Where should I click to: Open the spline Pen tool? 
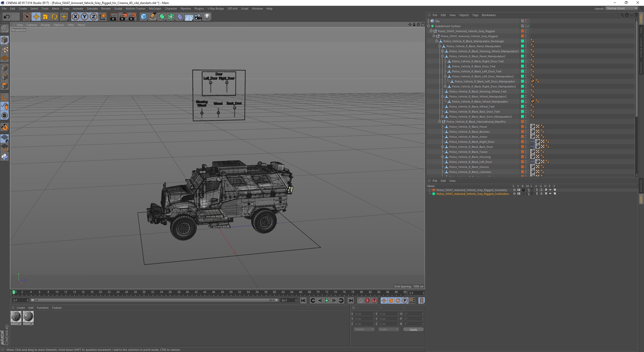tap(153, 17)
